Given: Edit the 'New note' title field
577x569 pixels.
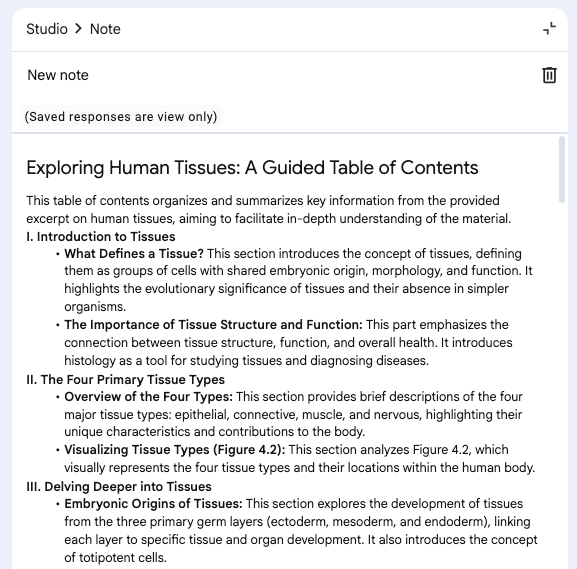Looking at the screenshot, I should point(58,75).
